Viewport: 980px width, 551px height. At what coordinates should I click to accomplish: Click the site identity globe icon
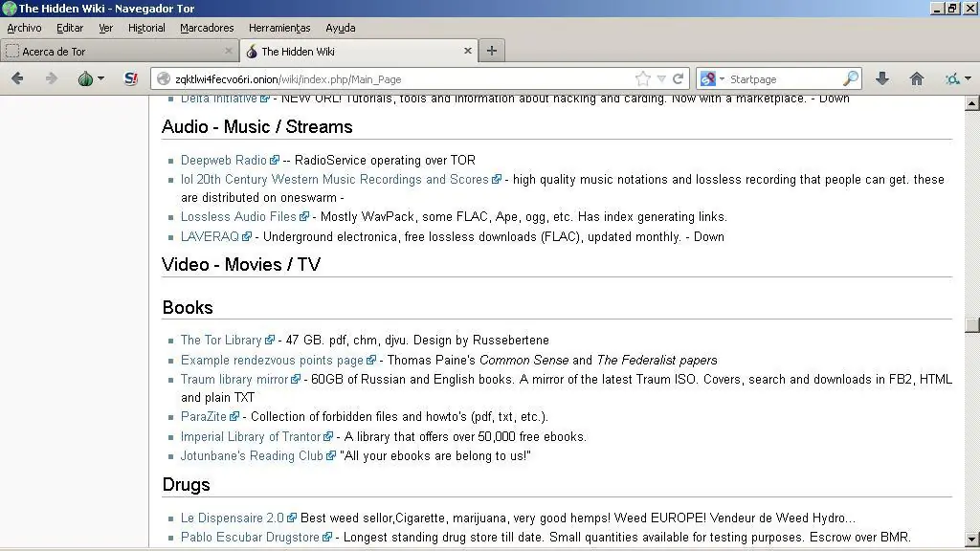click(x=163, y=78)
